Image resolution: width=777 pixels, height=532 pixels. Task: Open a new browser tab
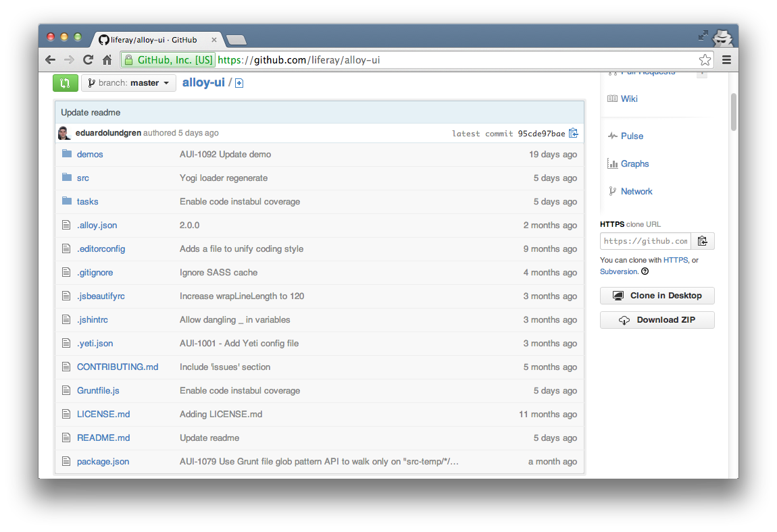pyautogui.click(x=236, y=40)
